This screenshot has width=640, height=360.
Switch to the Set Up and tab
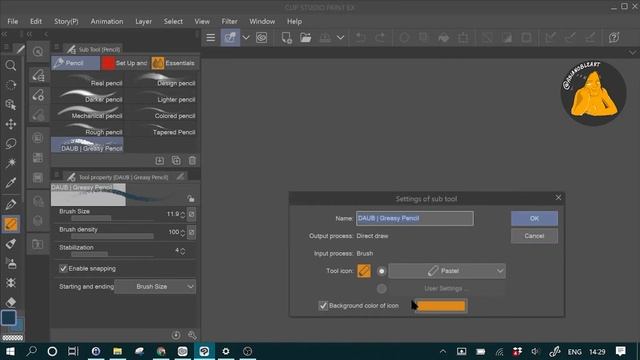[x=125, y=63]
